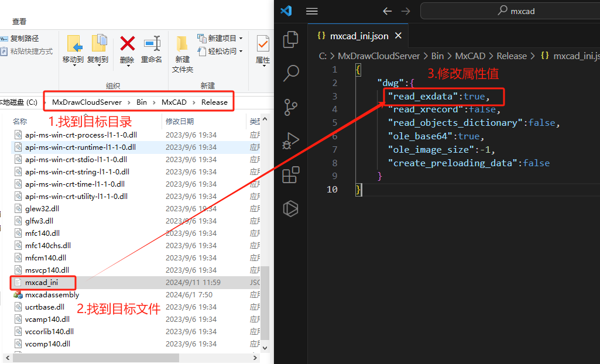Sort files by Name column header
The height and width of the screenshot is (364, 600).
click(20, 121)
